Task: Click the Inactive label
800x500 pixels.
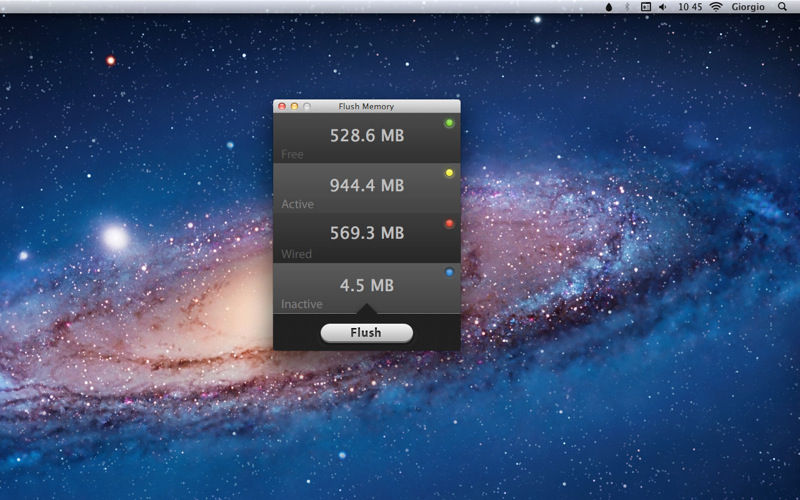Action: click(302, 304)
